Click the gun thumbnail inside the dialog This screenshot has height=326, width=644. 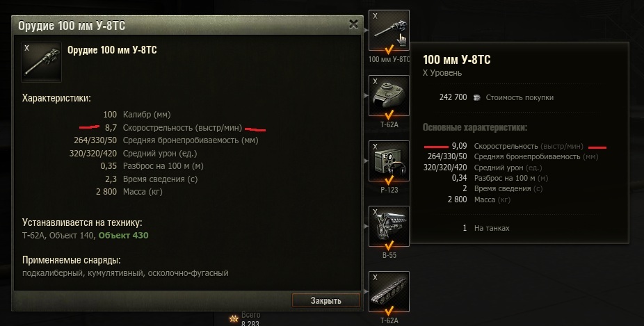click(x=42, y=62)
